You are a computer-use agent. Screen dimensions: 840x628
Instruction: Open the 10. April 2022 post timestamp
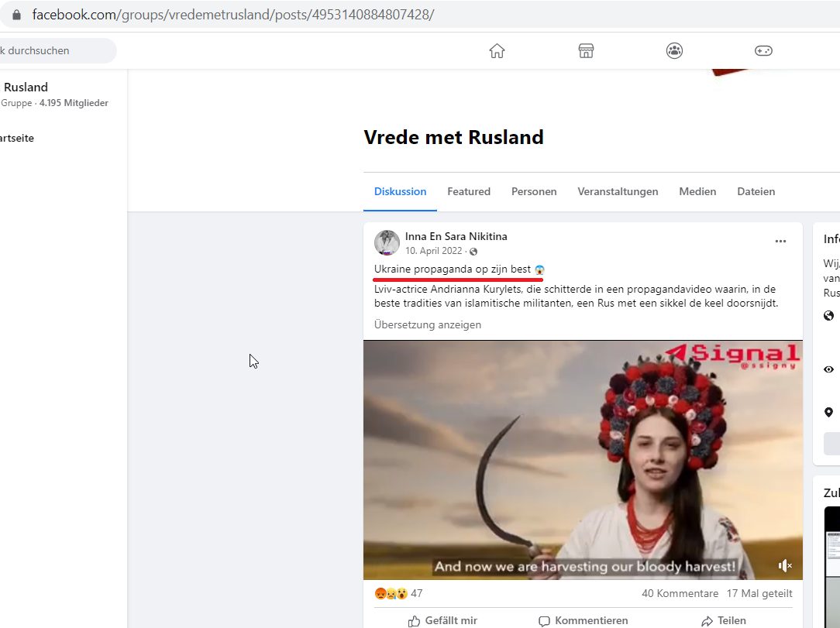433,251
